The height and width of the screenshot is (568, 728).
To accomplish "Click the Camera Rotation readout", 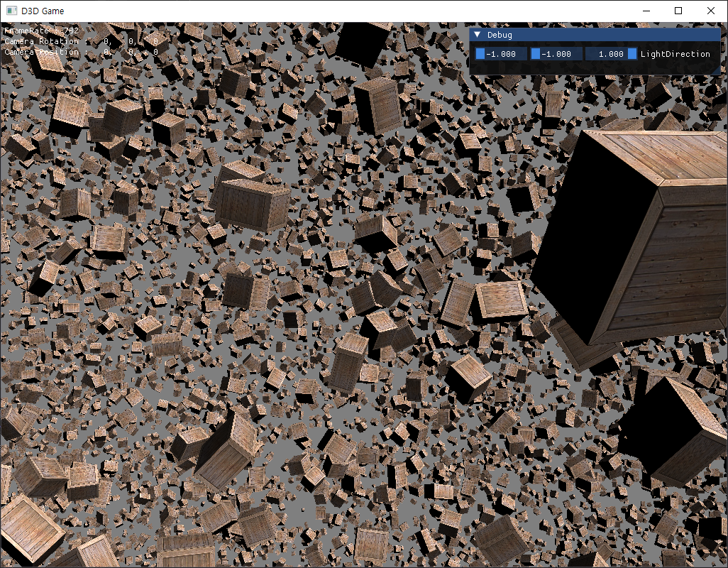I will tap(82, 41).
